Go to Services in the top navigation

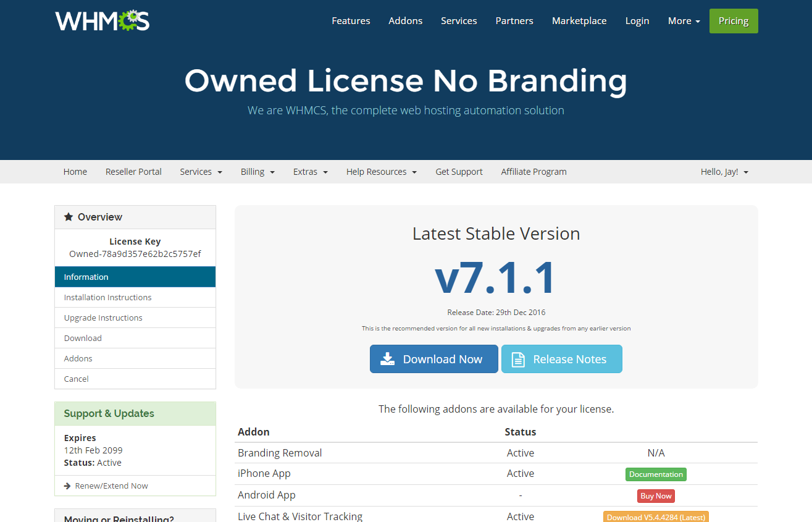pyautogui.click(x=459, y=21)
